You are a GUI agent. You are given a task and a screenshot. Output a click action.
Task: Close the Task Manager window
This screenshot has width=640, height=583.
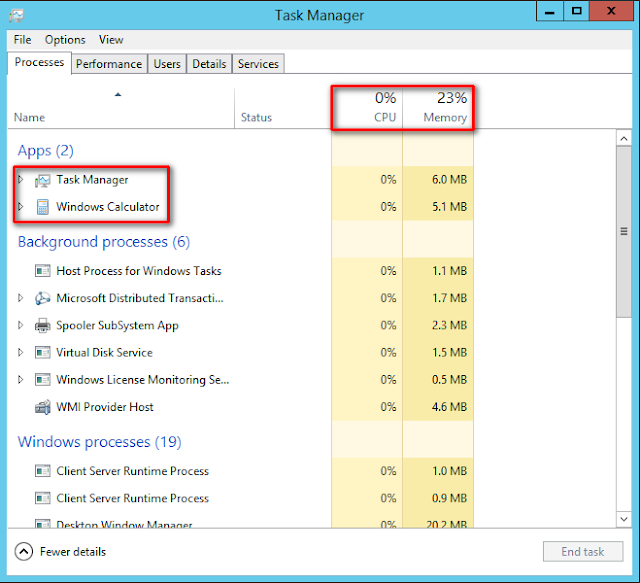[611, 11]
